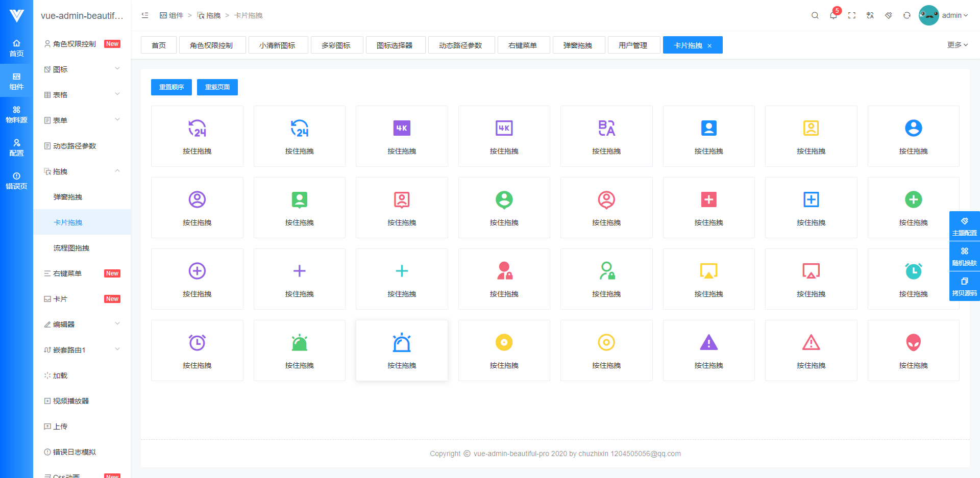980x478 pixels.
Task: Click the purple 4K filled icon card
Action: [x=402, y=136]
